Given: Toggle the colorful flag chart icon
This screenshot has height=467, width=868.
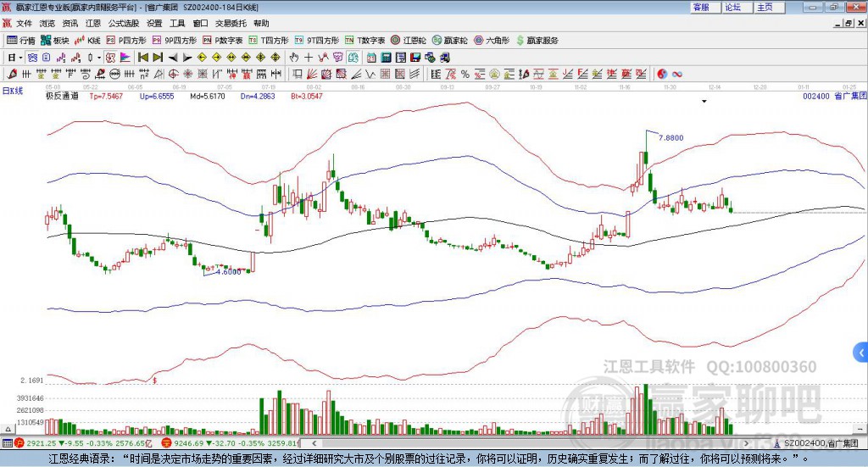Looking at the screenshot, I should [x=125, y=57].
